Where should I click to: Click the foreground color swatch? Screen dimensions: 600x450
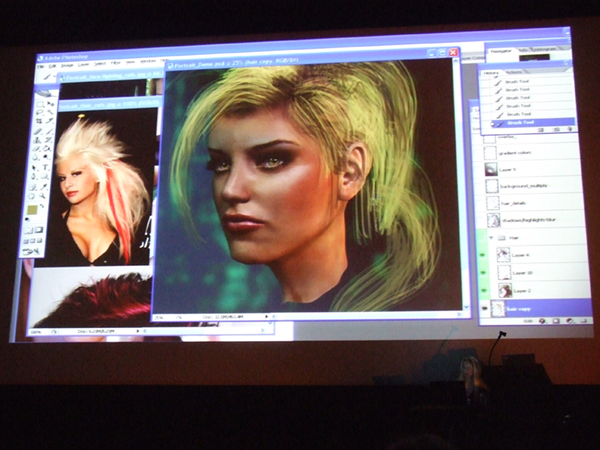pyautogui.click(x=32, y=211)
